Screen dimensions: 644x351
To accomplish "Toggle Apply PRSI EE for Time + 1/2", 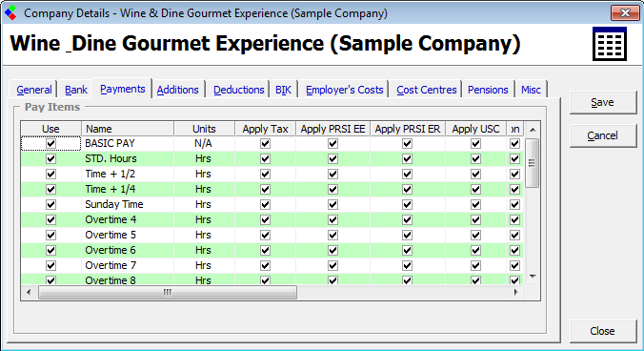I will (332, 174).
